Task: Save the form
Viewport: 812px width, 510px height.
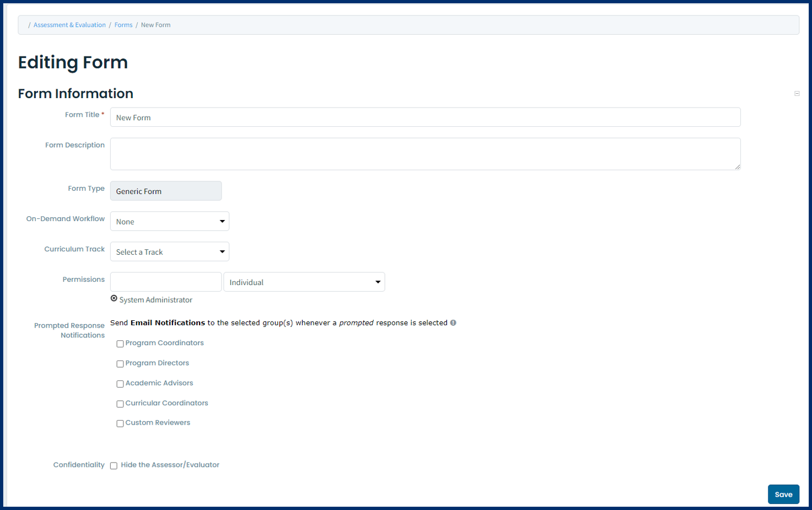Action: (x=783, y=494)
